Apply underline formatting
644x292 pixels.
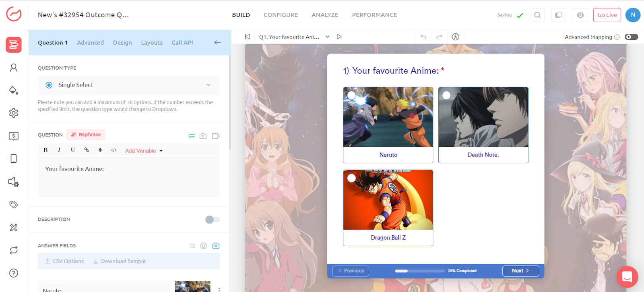click(73, 150)
